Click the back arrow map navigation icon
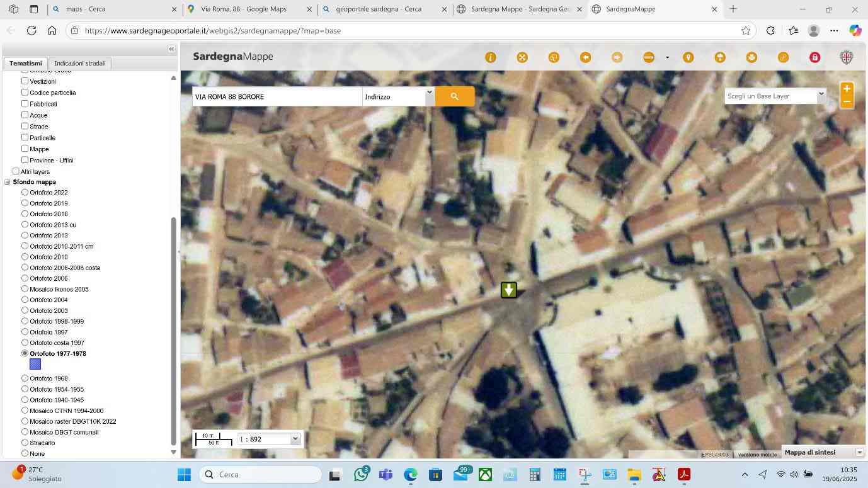Image resolution: width=868 pixels, height=488 pixels. (585, 57)
